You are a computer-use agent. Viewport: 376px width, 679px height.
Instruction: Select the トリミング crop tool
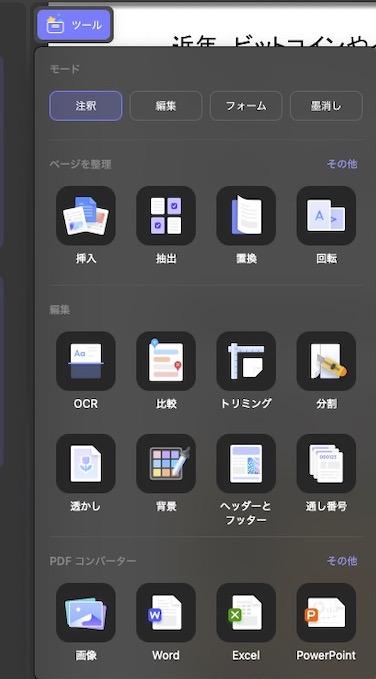pyautogui.click(x=246, y=361)
